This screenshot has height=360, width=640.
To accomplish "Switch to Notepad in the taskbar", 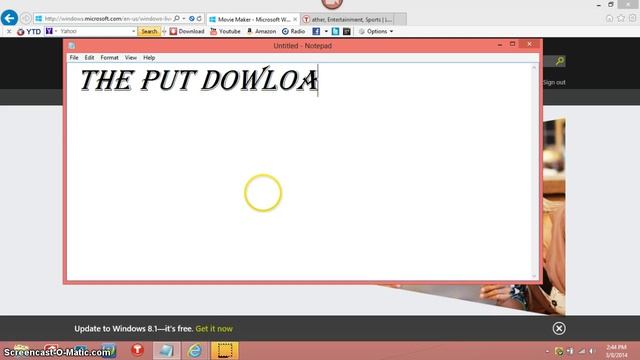I will click(167, 351).
